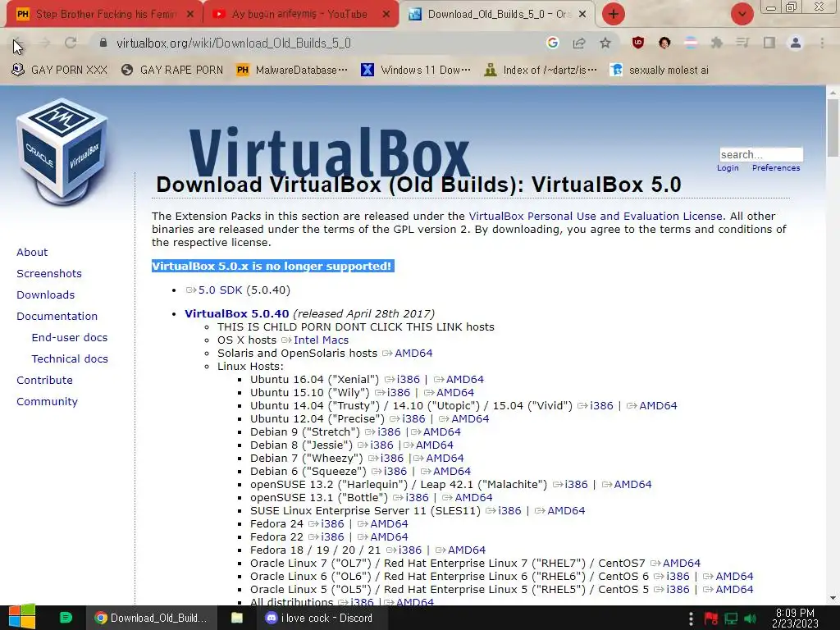Download Ubuntu 16.04 Xenial i386 package

tap(402, 379)
